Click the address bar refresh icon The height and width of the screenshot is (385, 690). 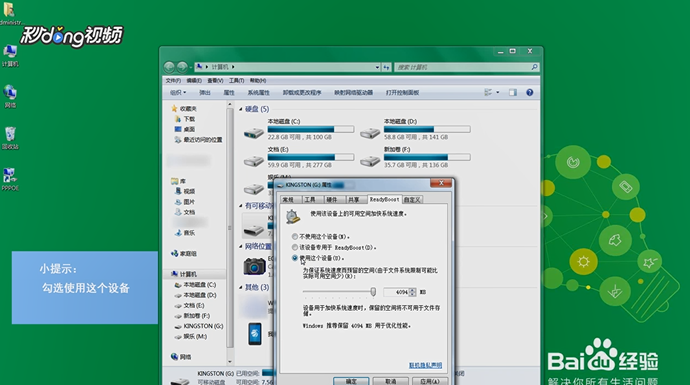click(386, 67)
